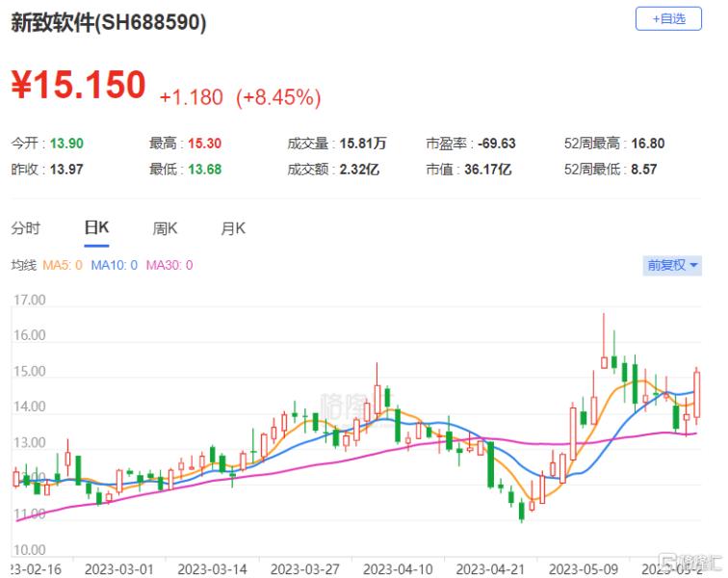Click the latest red candlestick at chart's right edge
This screenshot has width=728, height=578.
click(696, 395)
